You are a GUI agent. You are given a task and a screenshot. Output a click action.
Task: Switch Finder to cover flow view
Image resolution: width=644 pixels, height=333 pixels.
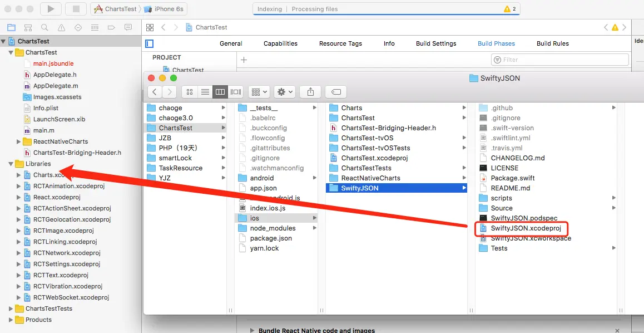tap(236, 92)
